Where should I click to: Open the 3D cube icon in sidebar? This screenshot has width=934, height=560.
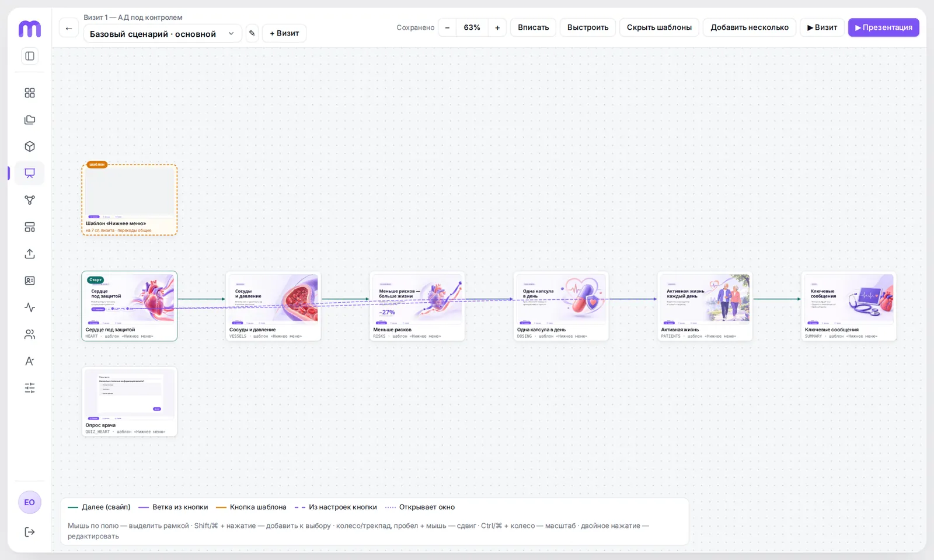coord(30,146)
